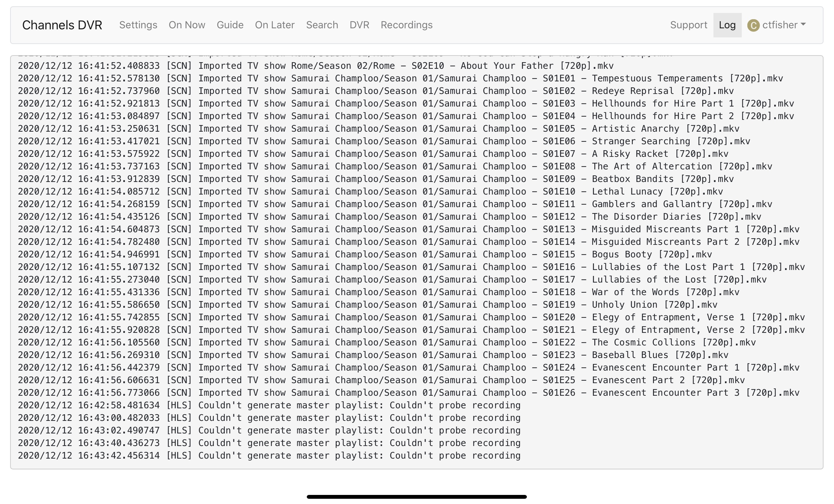Click the ctfisher username label

click(779, 25)
